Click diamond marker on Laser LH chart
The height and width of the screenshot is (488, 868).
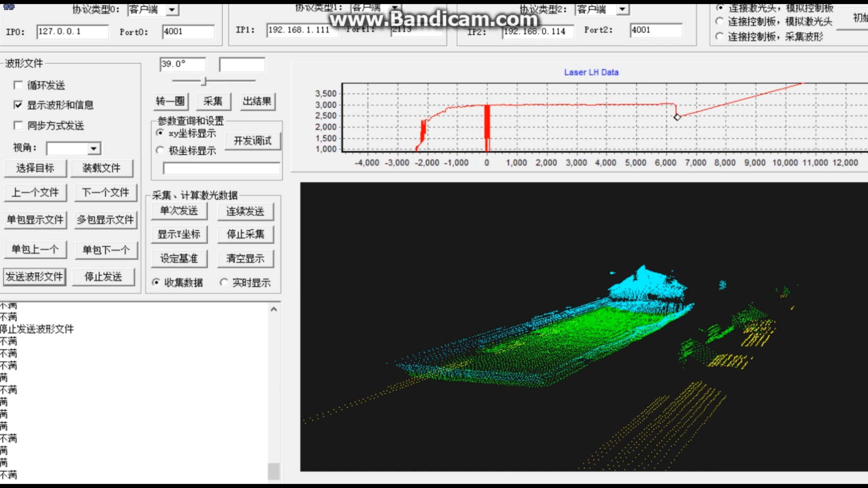(x=677, y=117)
